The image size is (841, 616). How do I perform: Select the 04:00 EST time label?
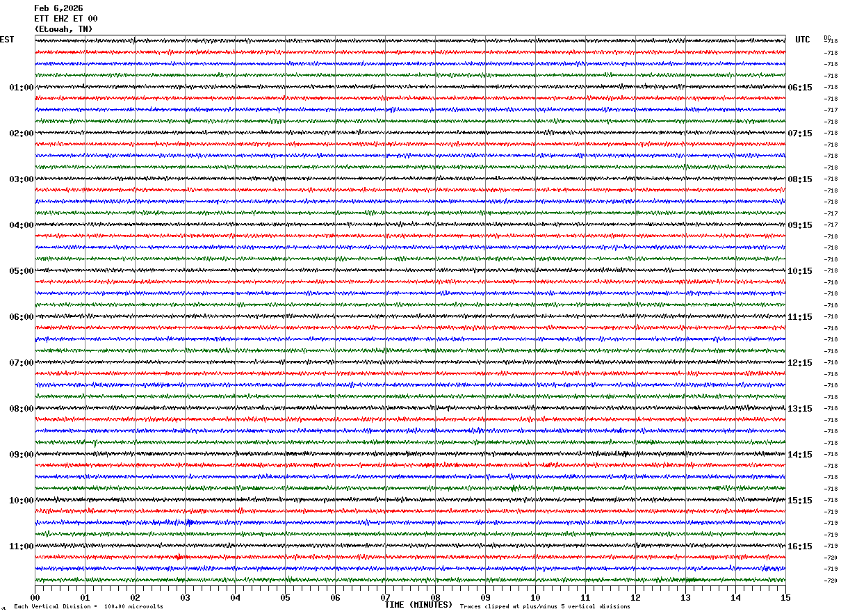coord(22,225)
